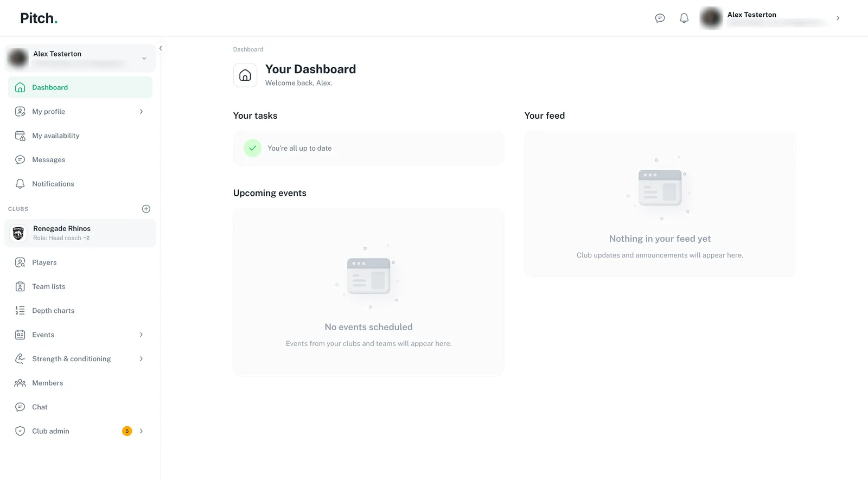The image size is (868, 481).
Task: Click Depth charts list icon
Action: (x=20, y=311)
